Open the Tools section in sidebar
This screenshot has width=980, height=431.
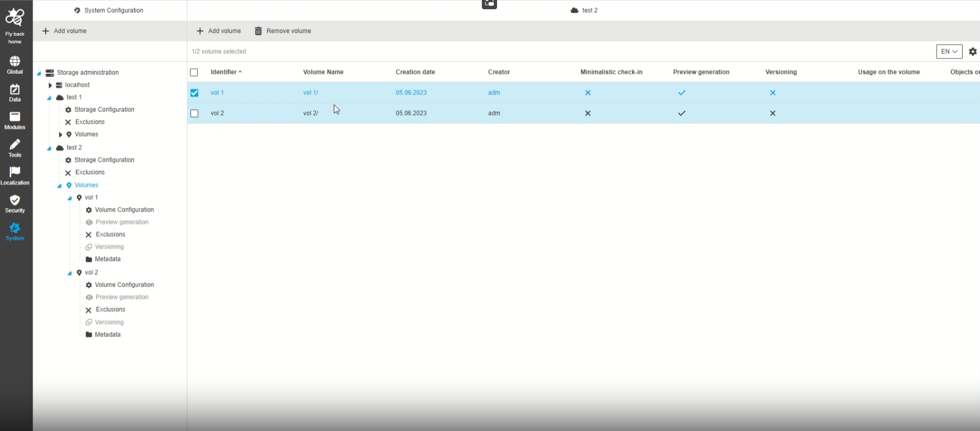click(15, 148)
